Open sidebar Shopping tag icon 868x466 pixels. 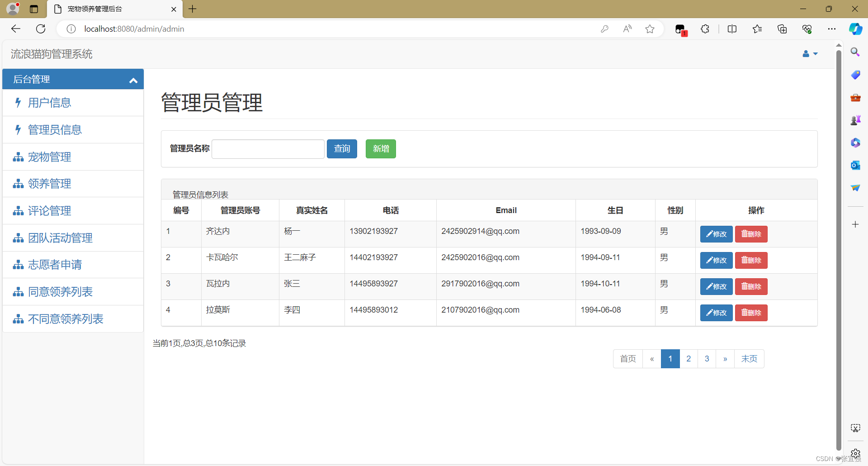tap(855, 75)
